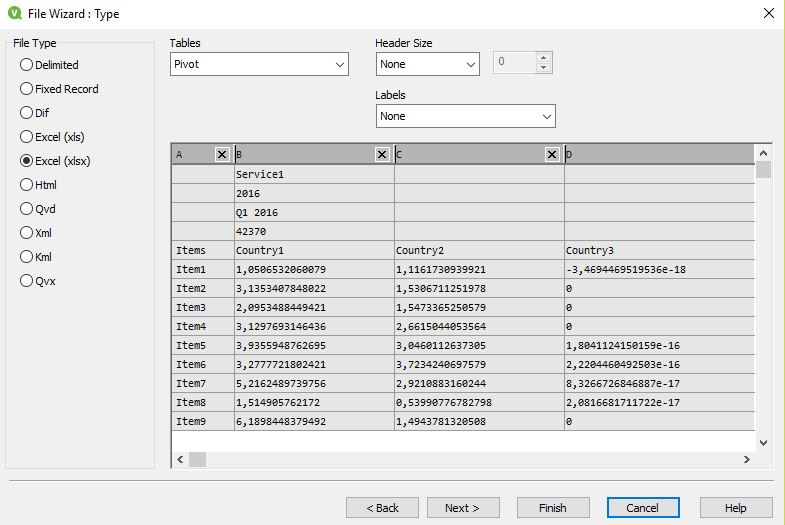This screenshot has height=525, width=785.
Task: Click the Next > button
Action: 463,507
